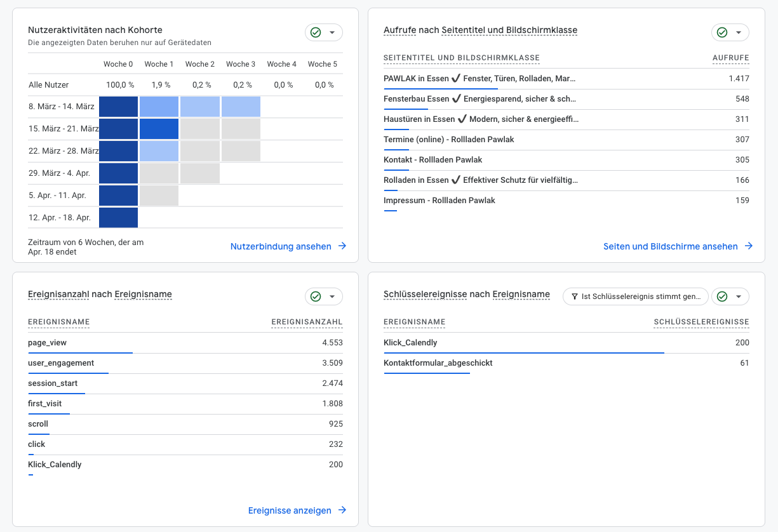Screen dimensions: 778x532
Task: Click the checkmark icon on Schlüsselereignisse card
Action: [722, 296]
